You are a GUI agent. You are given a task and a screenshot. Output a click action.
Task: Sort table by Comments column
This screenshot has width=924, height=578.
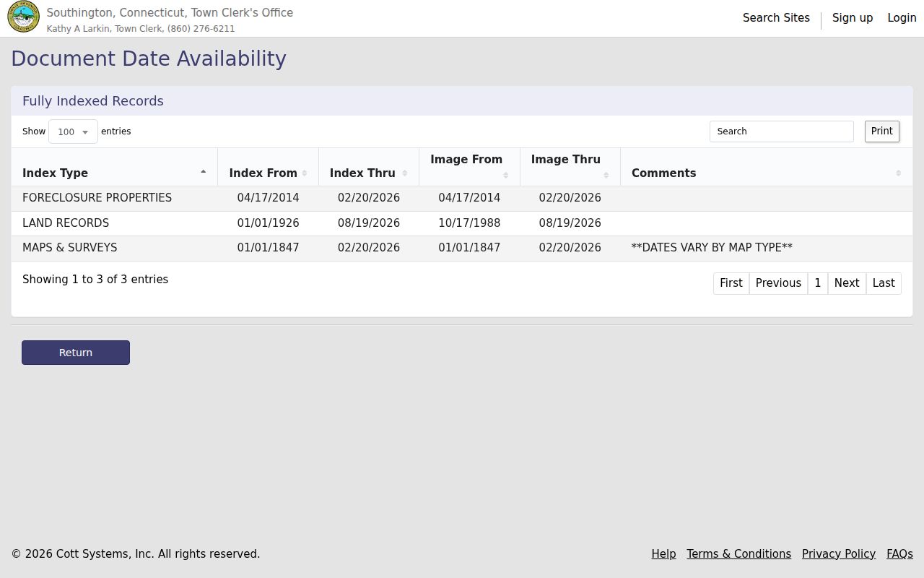766,167
